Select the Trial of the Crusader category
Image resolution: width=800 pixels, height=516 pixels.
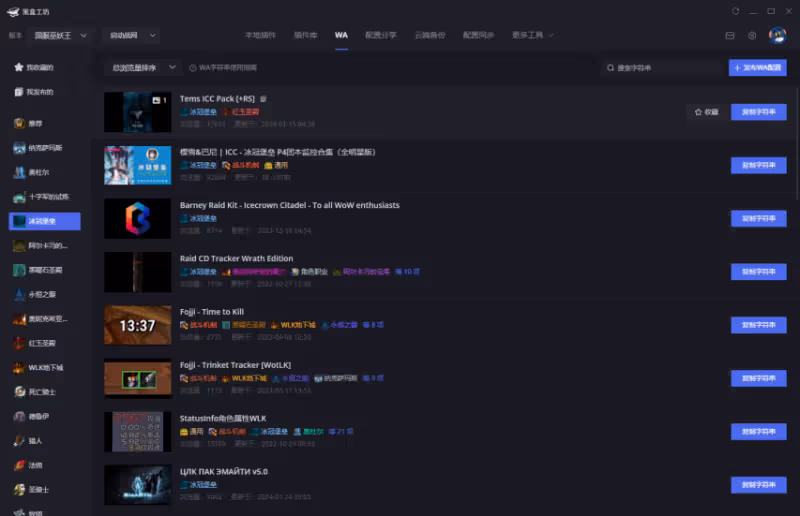click(42, 197)
